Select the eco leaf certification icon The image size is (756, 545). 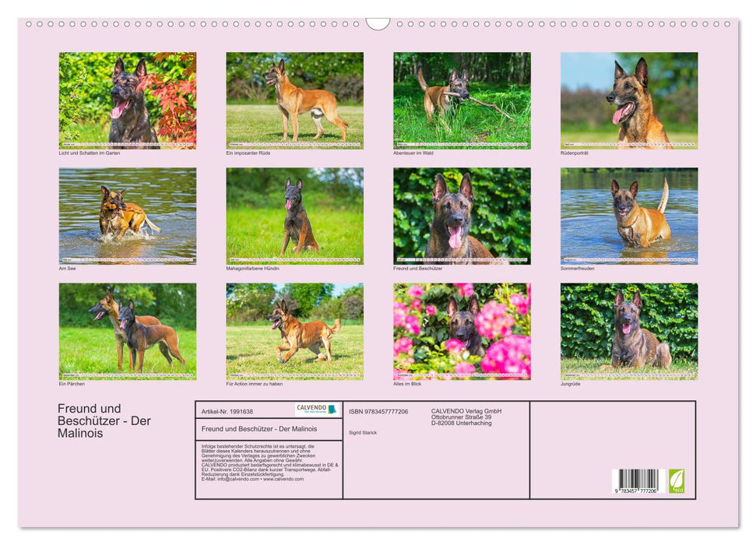point(675,483)
